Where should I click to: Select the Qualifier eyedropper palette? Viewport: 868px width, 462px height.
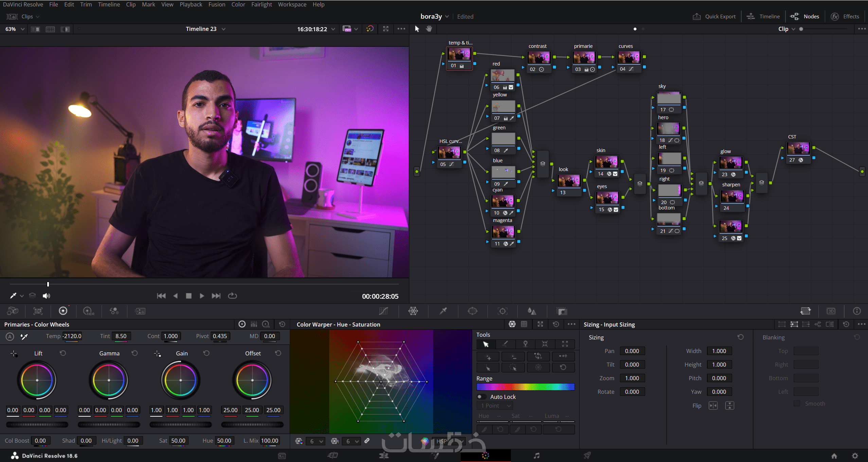[443, 311]
